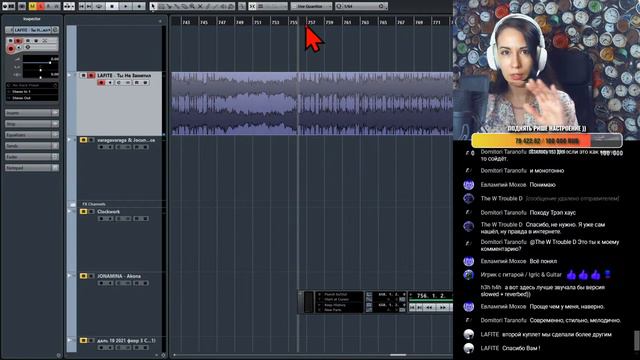Image resolution: width=640 pixels, height=360 pixels.
Task: Adjust the Inspector volume slider
Action: (40, 62)
